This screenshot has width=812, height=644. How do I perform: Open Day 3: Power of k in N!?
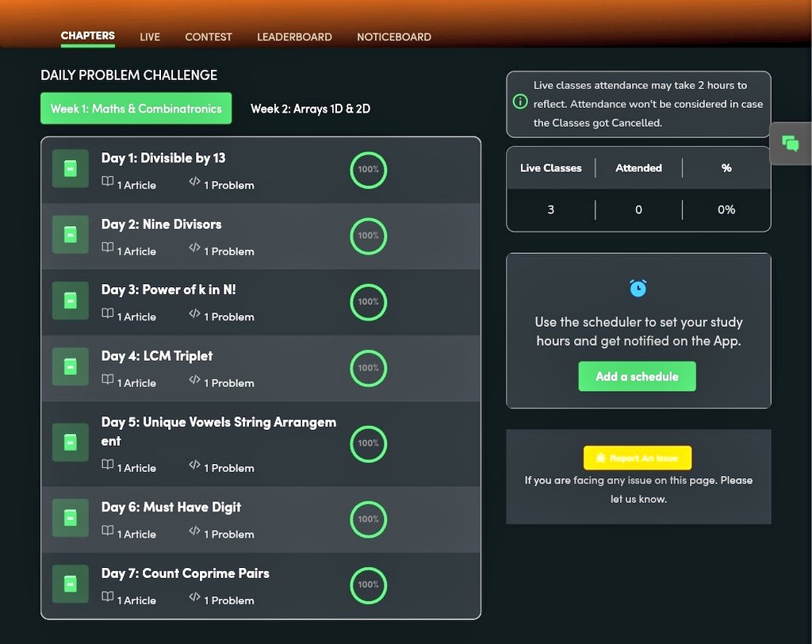168,289
